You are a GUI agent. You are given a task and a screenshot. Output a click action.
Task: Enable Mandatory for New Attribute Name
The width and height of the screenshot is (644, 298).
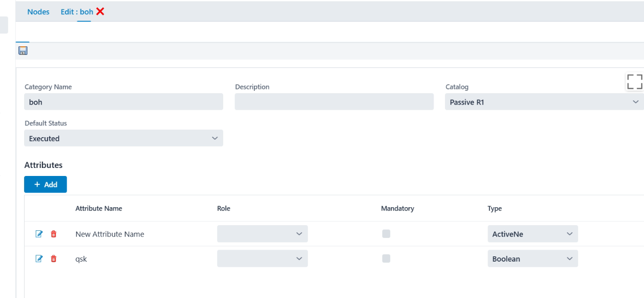[386, 234]
